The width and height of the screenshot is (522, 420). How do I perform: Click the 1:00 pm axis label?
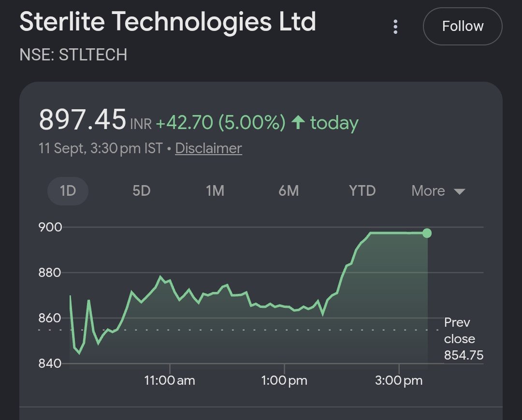pyautogui.click(x=284, y=380)
